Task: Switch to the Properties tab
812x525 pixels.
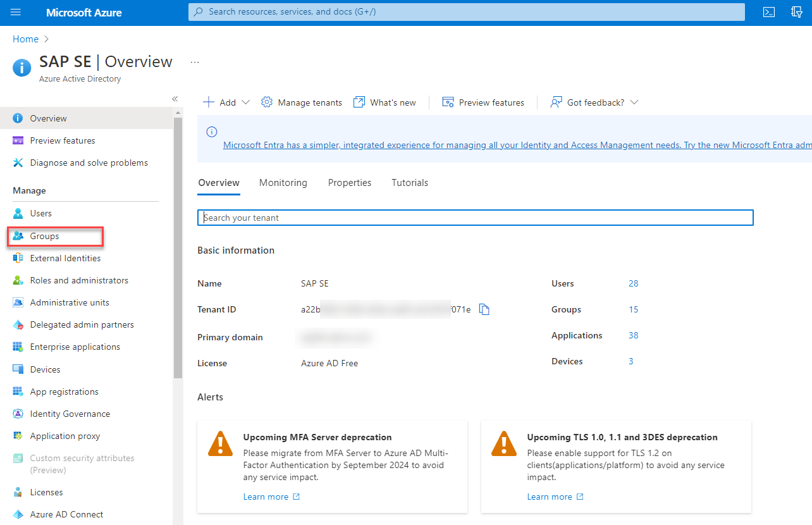Action: click(350, 183)
